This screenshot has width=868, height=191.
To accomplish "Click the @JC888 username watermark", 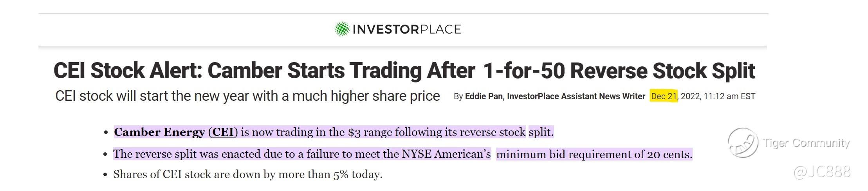I will pyautogui.click(x=822, y=172).
